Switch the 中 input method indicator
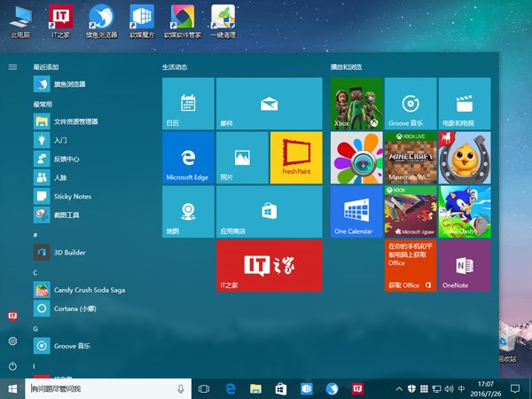 pos(461,389)
